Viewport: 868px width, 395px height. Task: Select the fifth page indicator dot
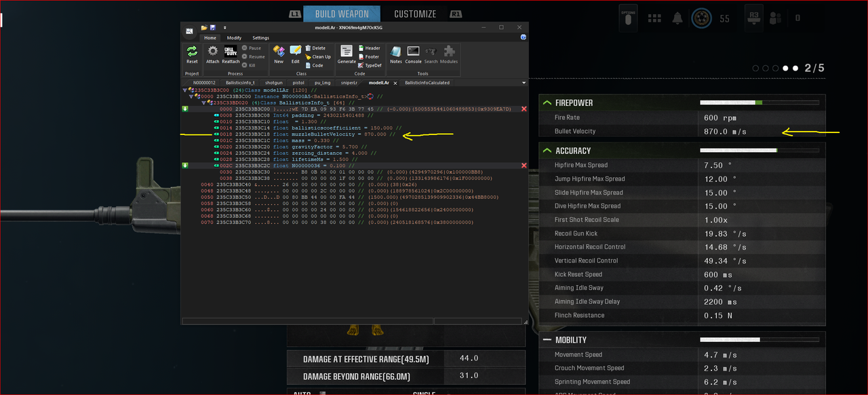(x=795, y=69)
